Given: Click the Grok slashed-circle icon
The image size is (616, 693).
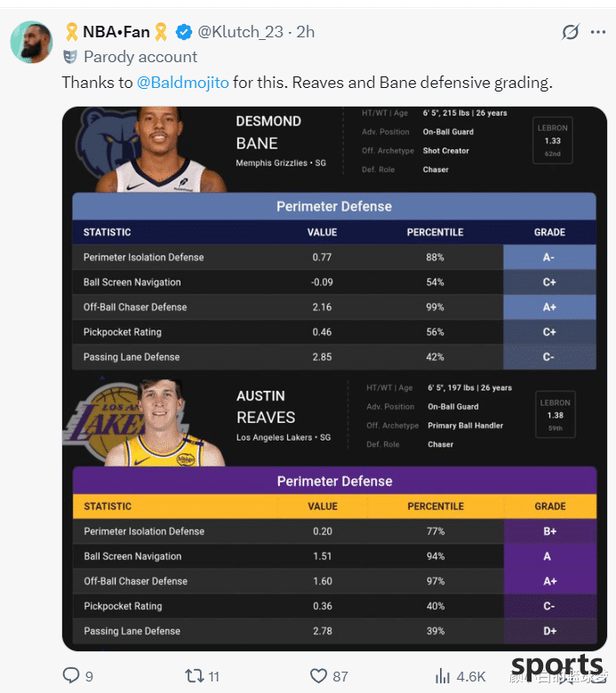Looking at the screenshot, I should pos(571,32).
